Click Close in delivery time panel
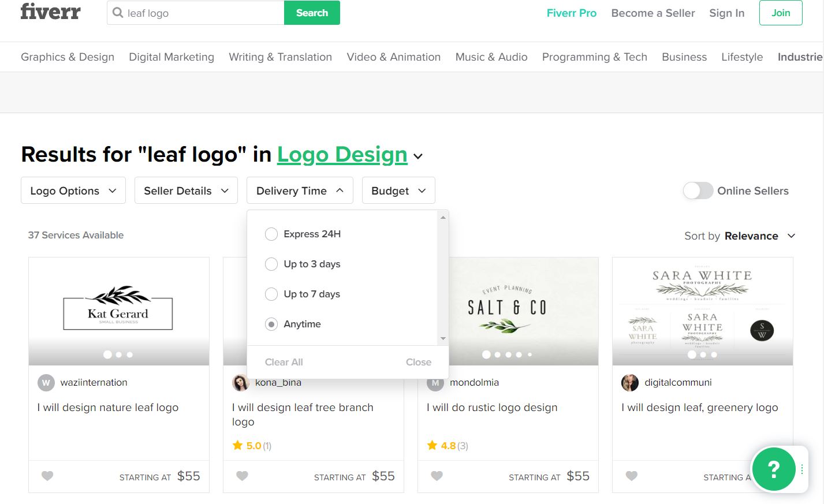Screen dimensions: 824x504 [x=419, y=362]
